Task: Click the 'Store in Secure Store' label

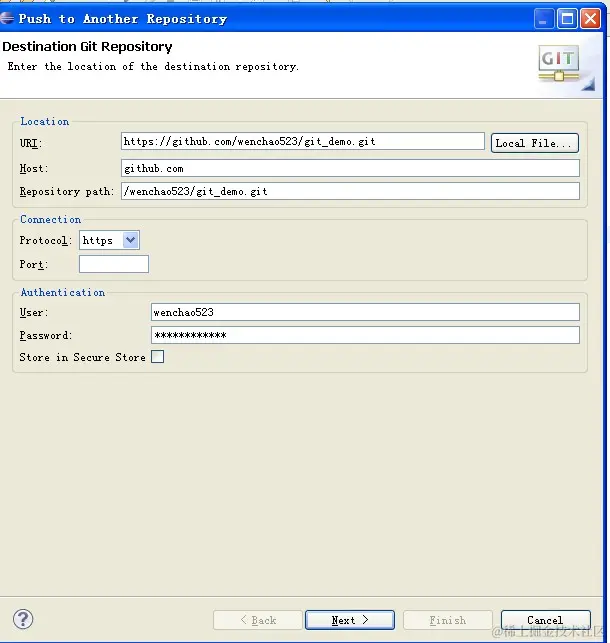Action: 82,357
